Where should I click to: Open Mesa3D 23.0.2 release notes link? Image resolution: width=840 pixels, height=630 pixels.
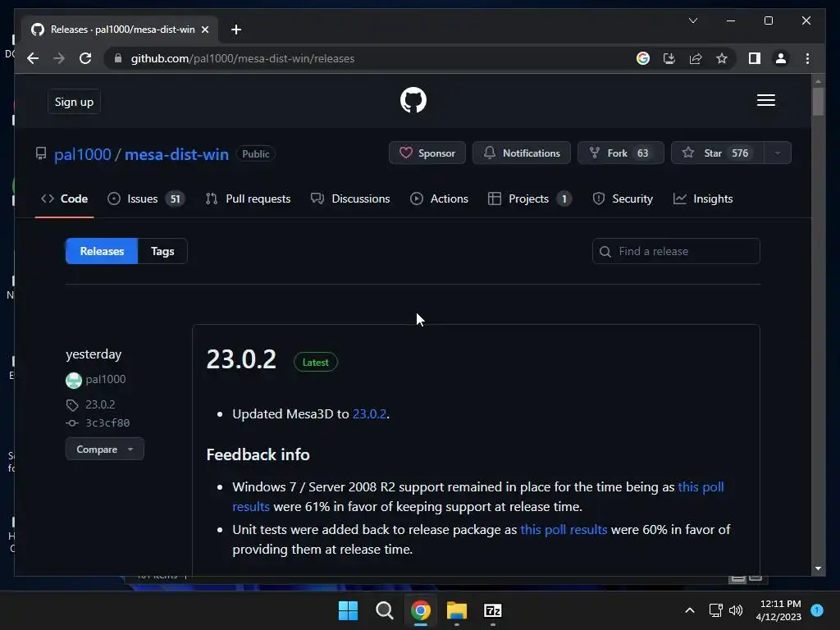(369, 414)
